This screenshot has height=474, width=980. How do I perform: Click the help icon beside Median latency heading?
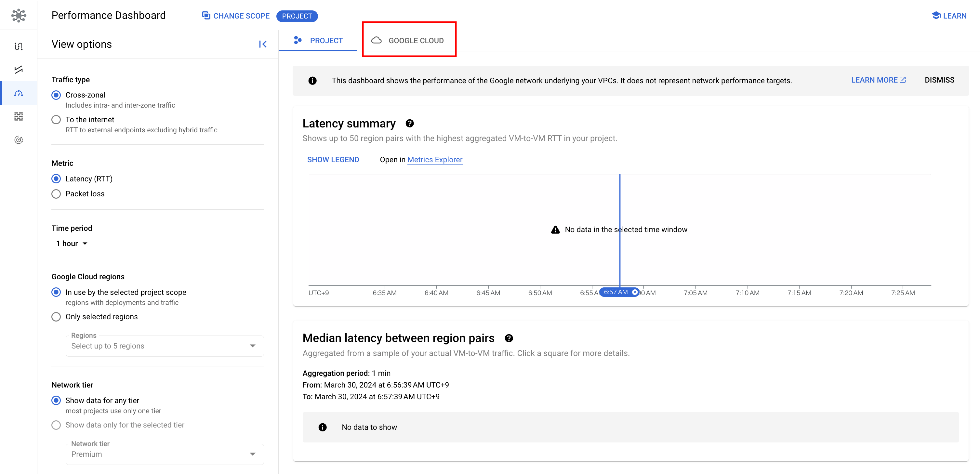[x=509, y=338]
